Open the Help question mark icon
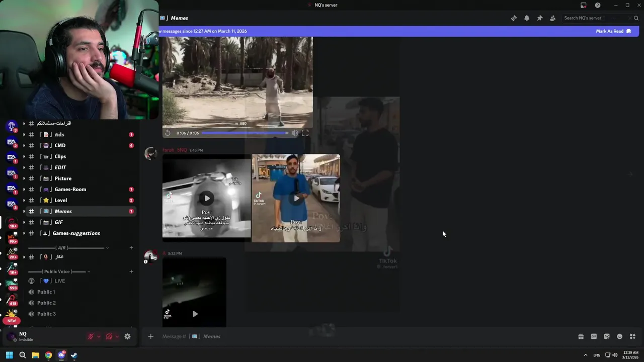 (x=598, y=5)
